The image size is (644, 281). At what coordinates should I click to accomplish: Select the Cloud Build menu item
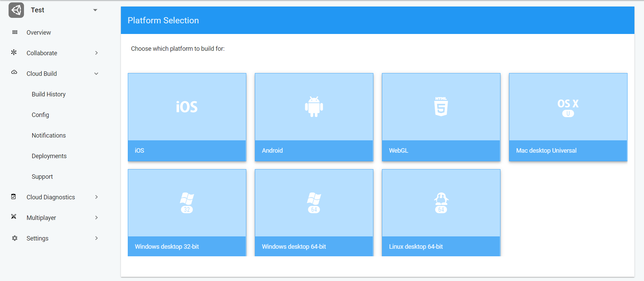tap(42, 74)
